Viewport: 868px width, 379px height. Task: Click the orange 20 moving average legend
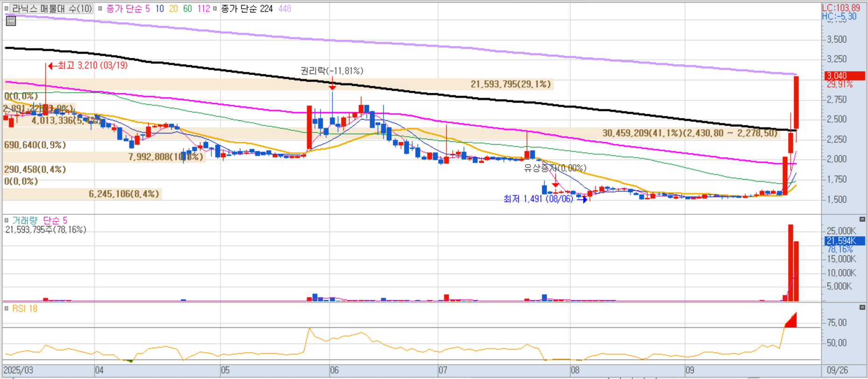[x=174, y=8]
